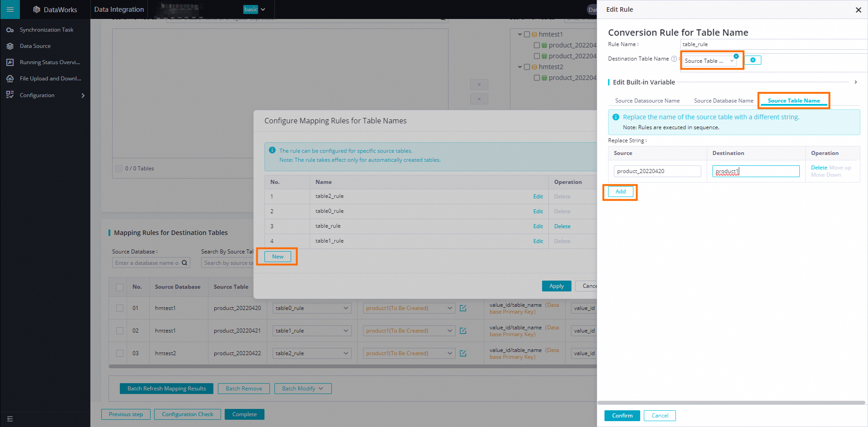Select the row 03 checkbox for hmtest2
Image resolution: width=868 pixels, height=427 pixels.
(x=120, y=353)
